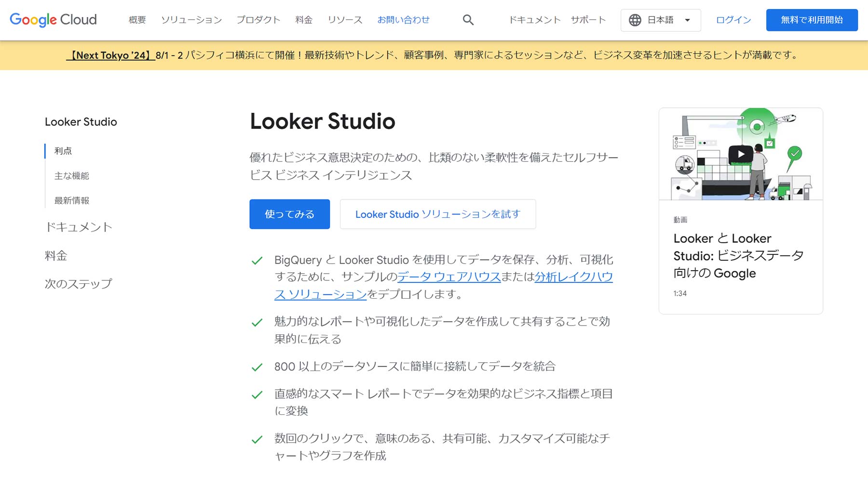Click the 動画 label on the card
The height and width of the screenshot is (488, 868).
tap(680, 220)
